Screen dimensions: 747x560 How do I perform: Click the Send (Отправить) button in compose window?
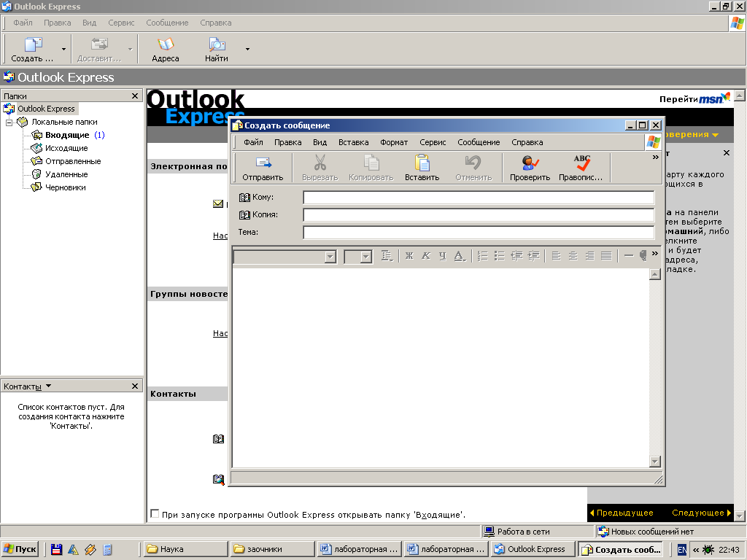263,168
